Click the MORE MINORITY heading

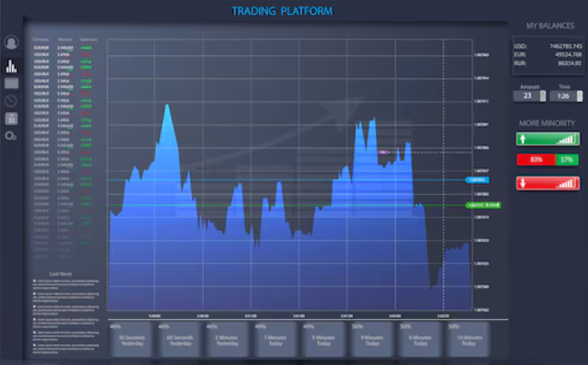547,123
